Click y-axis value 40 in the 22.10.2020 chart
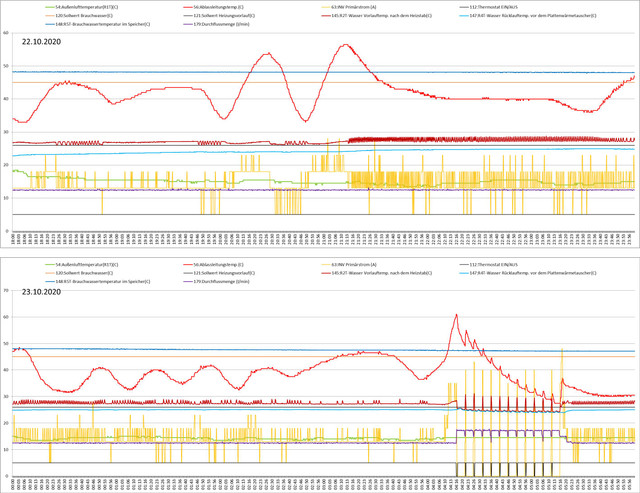 [x=6, y=99]
